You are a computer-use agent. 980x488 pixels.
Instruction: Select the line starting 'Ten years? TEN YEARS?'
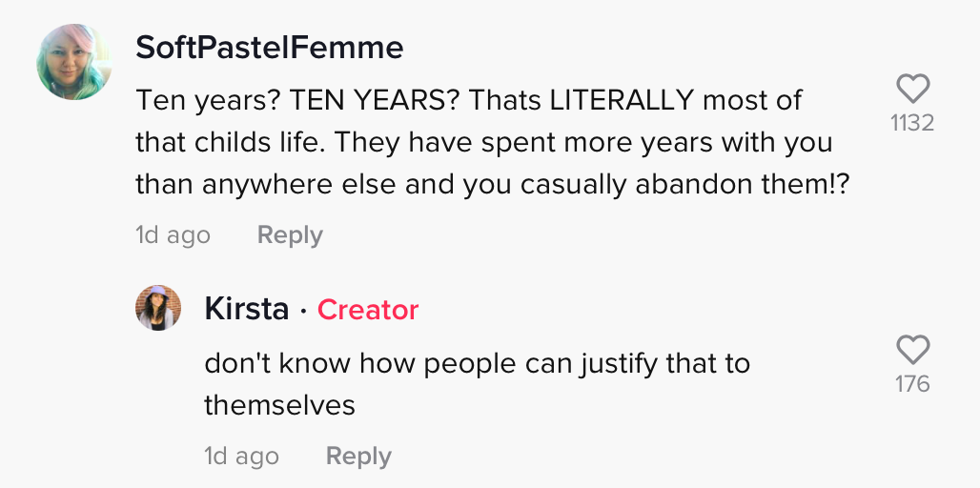pos(469,100)
